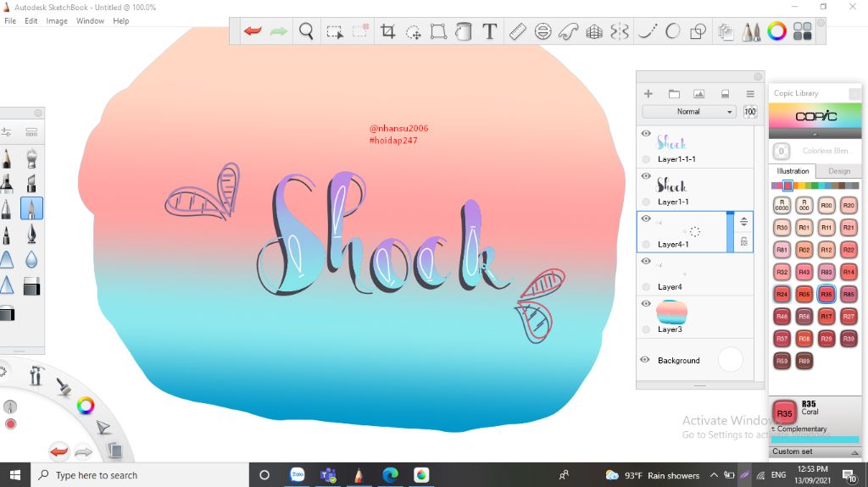Select the Quick Transform tool
868x487 pixels.
pyautogui.click(x=413, y=31)
